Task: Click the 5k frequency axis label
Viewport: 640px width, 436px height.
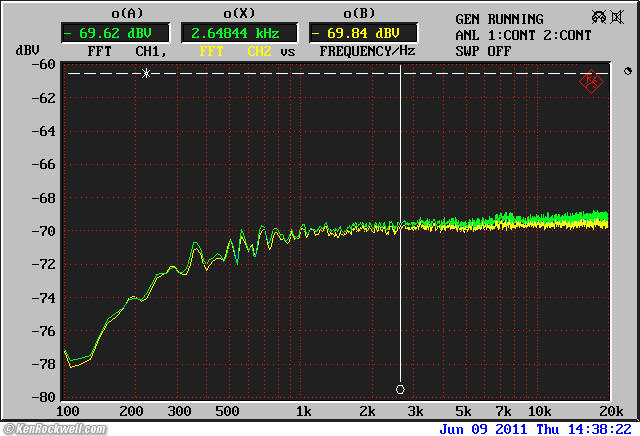Action: pyautogui.click(x=463, y=411)
